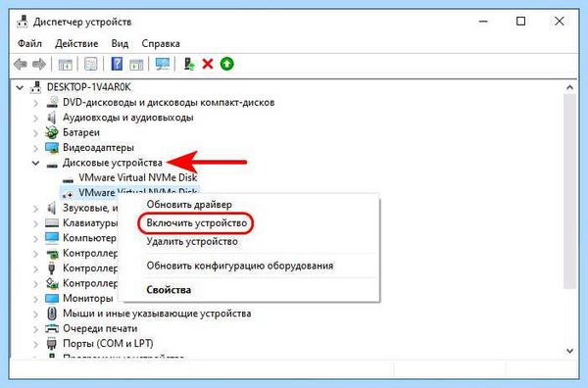
Task: Expand Очереди печати category
Action: [x=36, y=329]
